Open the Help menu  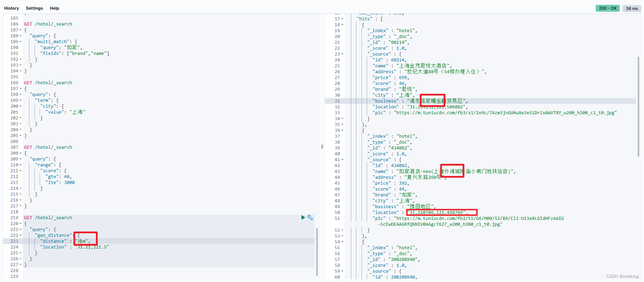[55, 8]
